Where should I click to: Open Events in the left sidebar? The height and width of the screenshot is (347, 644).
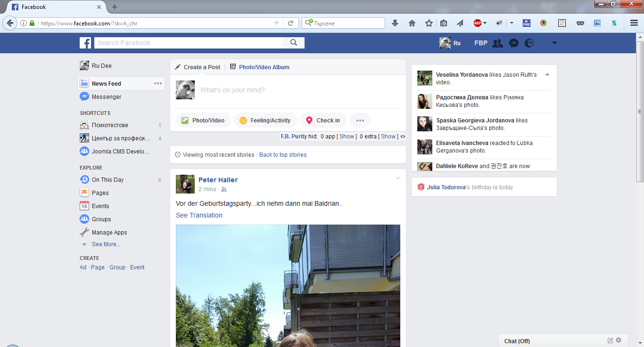[100, 206]
